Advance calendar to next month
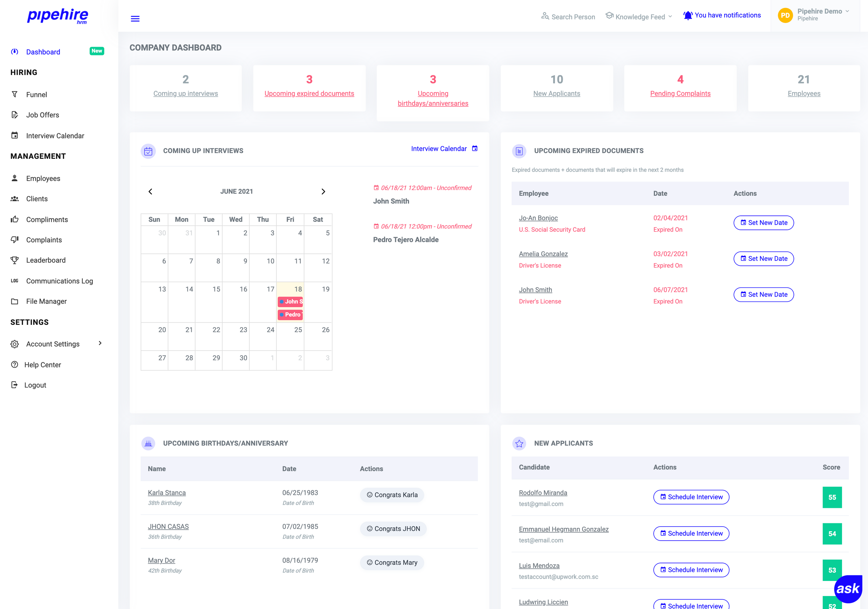Viewport: 868px width, 609px height. [323, 191]
